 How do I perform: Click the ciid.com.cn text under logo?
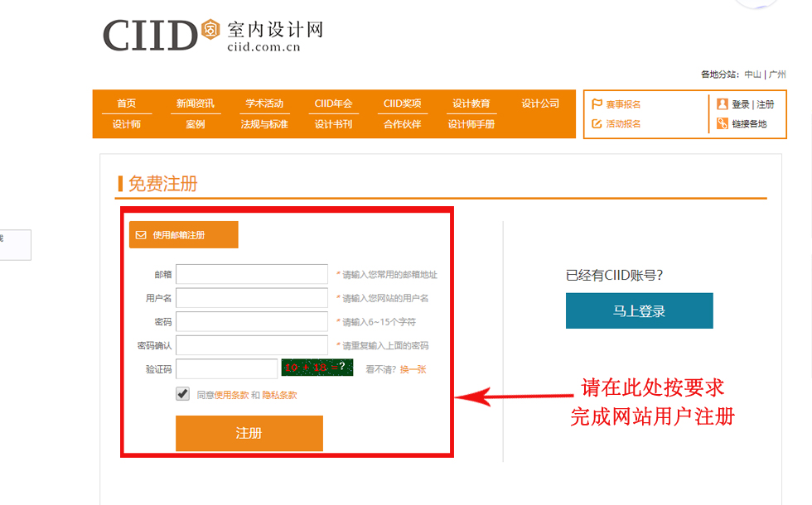pyautogui.click(x=263, y=47)
